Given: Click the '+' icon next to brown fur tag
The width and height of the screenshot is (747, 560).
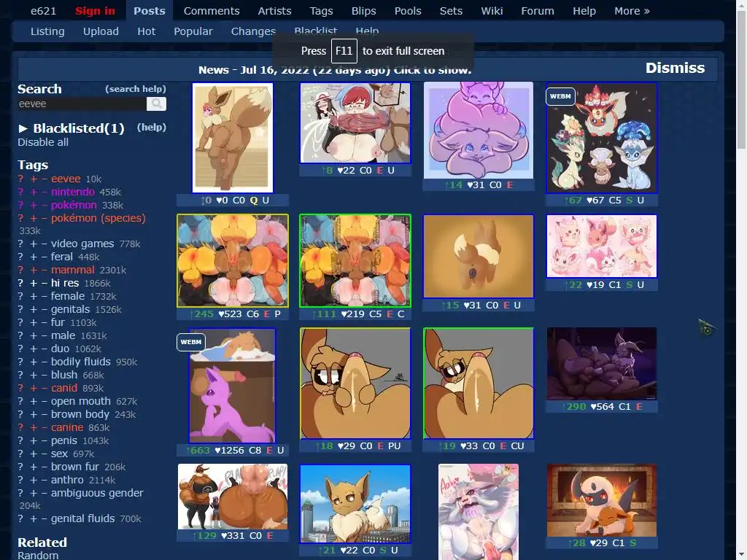Looking at the screenshot, I should (34, 467).
